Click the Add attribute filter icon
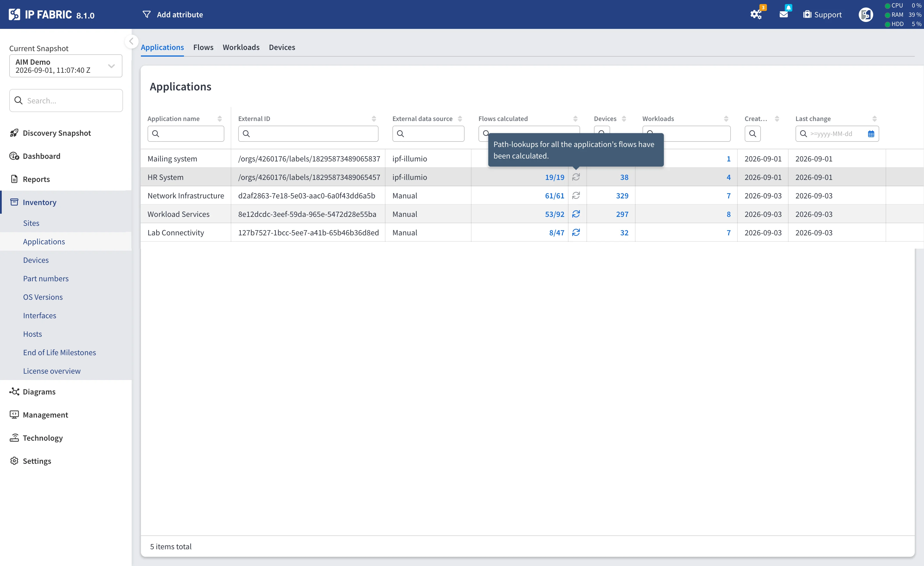 (147, 15)
